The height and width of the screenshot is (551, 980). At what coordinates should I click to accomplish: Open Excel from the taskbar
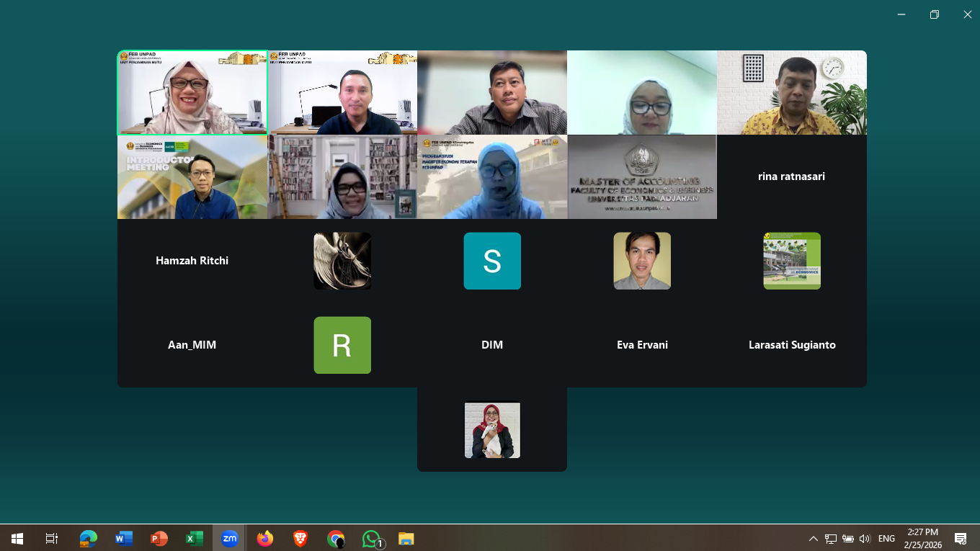195,538
